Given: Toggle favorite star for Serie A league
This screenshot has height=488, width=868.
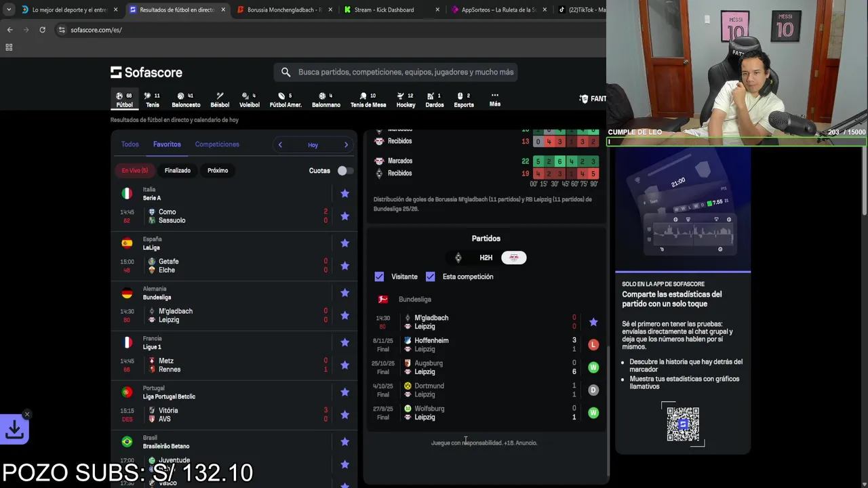Looking at the screenshot, I should pos(344,193).
